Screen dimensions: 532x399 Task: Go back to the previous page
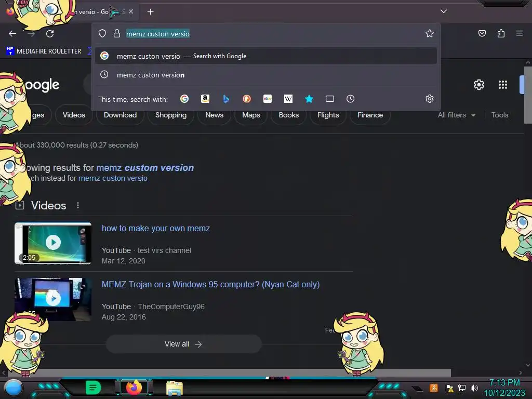[12, 34]
